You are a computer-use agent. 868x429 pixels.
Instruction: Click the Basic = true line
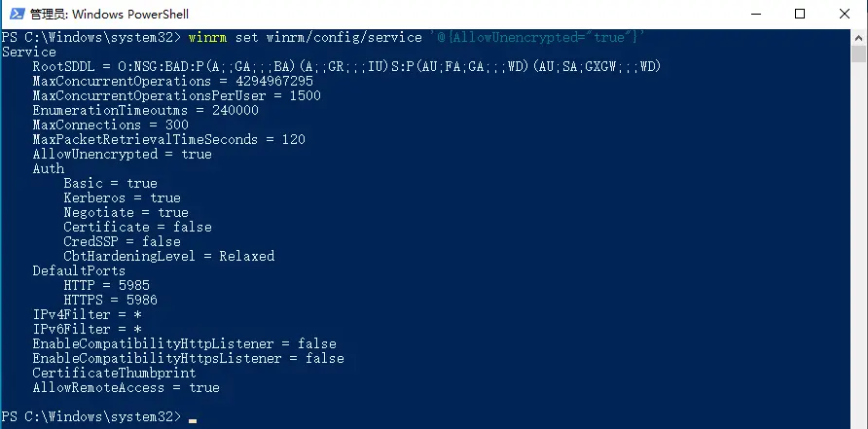click(x=110, y=183)
